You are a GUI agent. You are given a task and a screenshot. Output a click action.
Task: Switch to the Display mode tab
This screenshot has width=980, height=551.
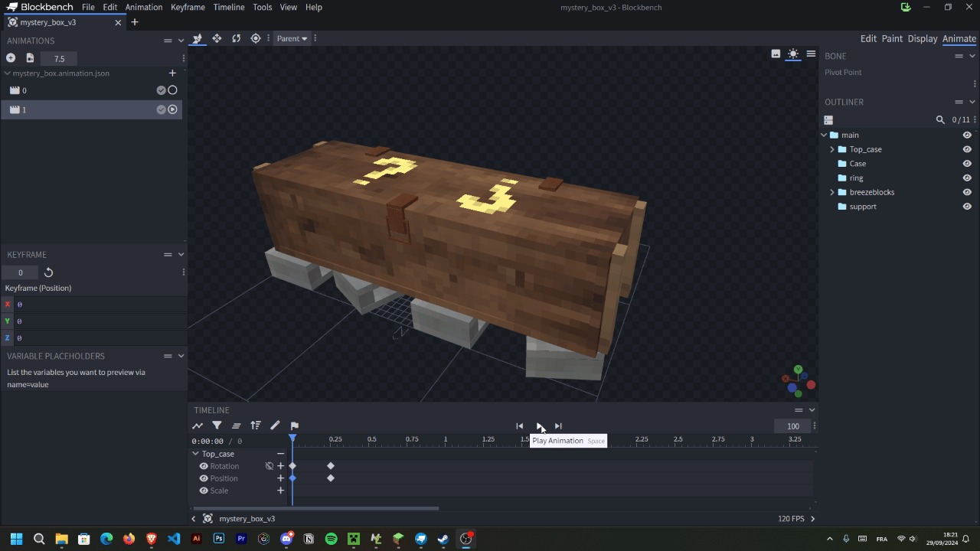click(x=923, y=38)
